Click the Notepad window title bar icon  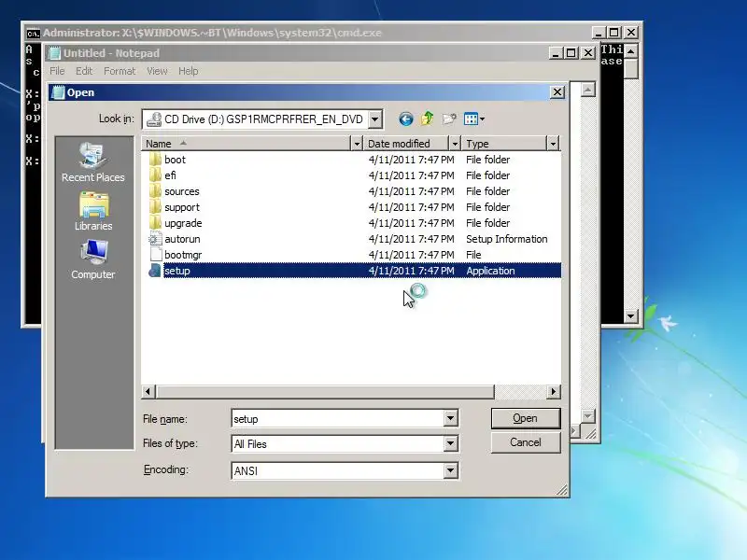coord(55,53)
